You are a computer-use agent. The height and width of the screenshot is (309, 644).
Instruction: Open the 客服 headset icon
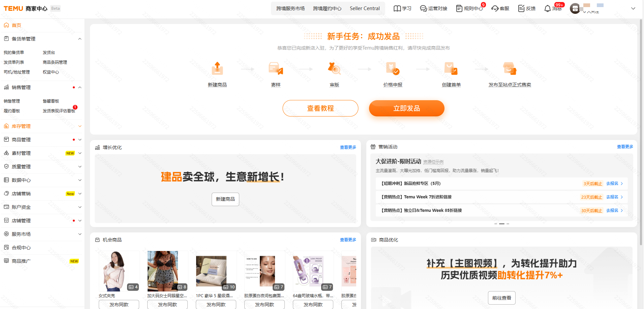[495, 8]
